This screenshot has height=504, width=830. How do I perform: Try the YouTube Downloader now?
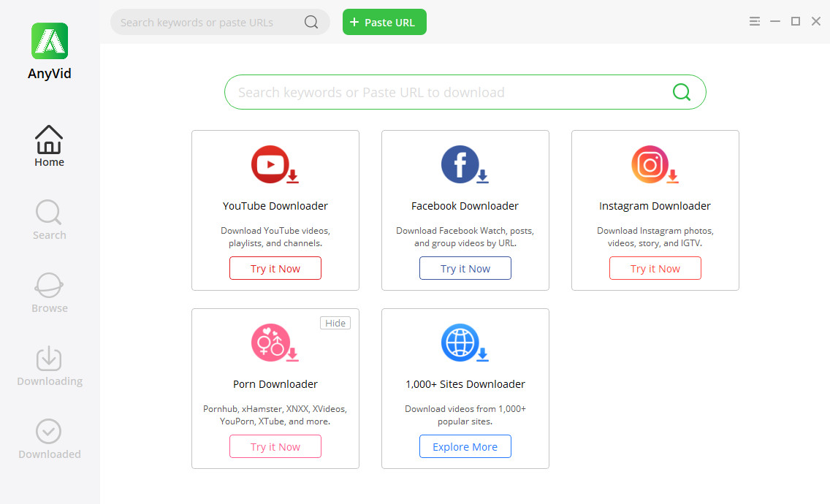(x=275, y=268)
